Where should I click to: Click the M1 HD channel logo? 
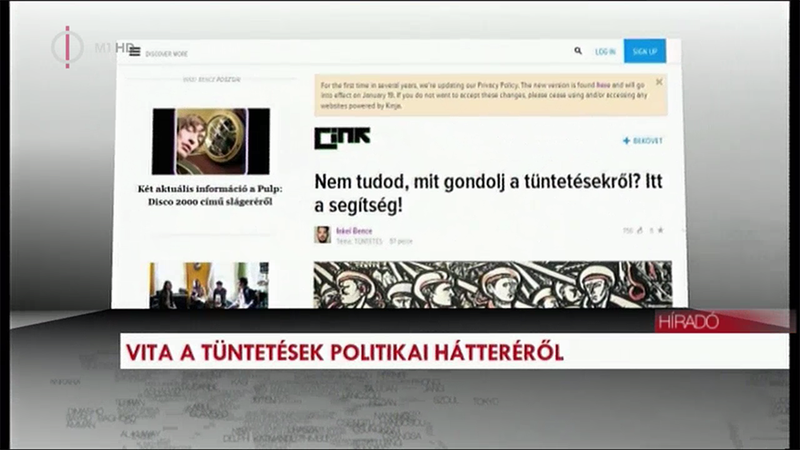(92, 47)
